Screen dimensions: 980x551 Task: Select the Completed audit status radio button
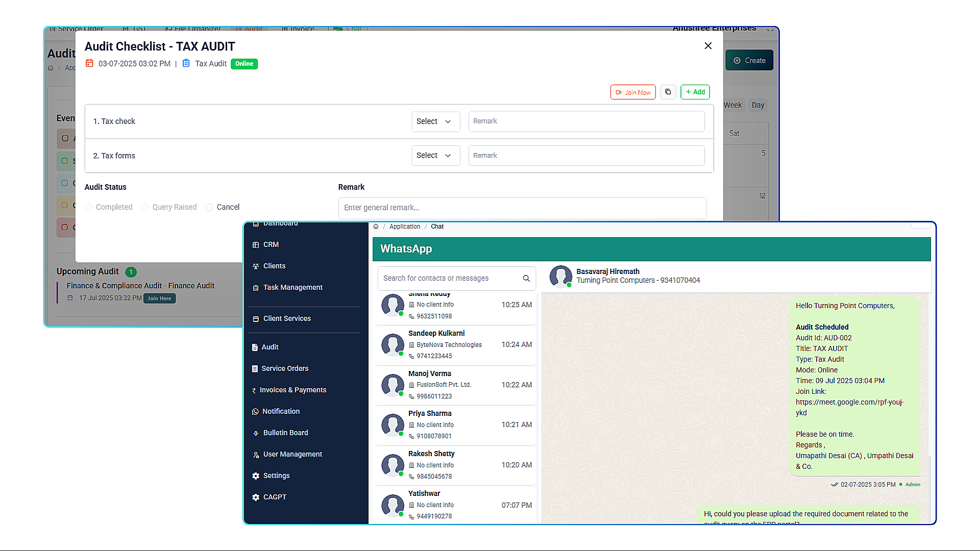click(88, 207)
